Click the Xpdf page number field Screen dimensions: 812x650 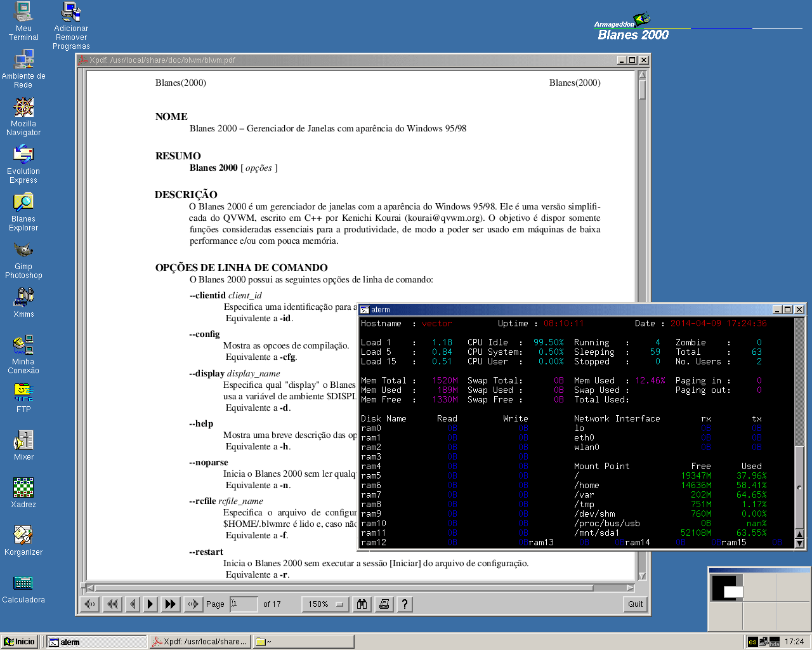click(x=244, y=604)
